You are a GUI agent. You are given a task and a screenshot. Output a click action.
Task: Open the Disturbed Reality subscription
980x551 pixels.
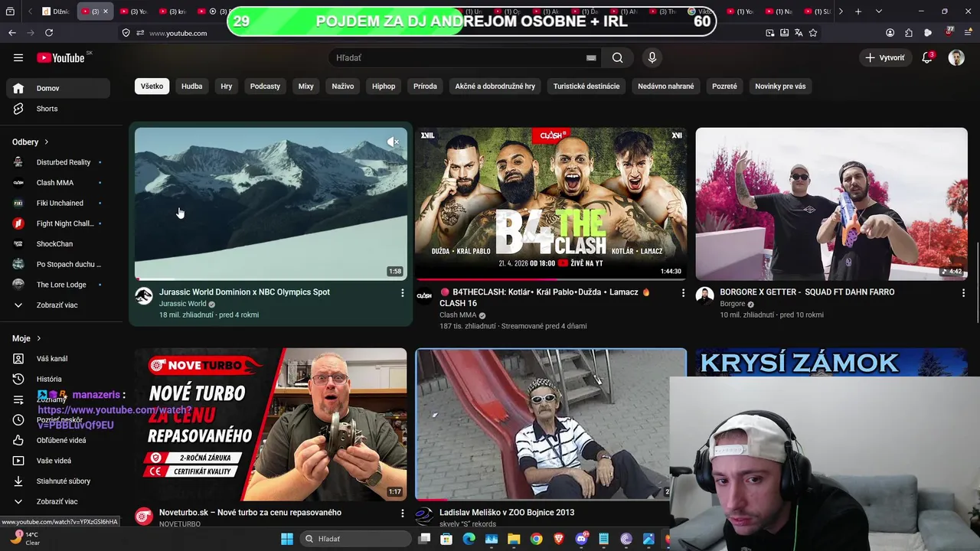[x=58, y=162]
